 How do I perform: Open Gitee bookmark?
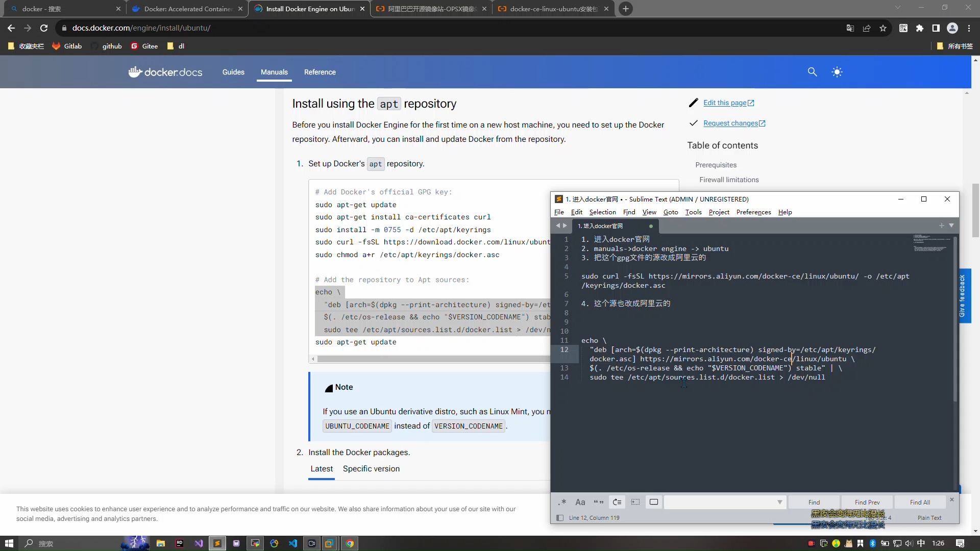click(144, 46)
